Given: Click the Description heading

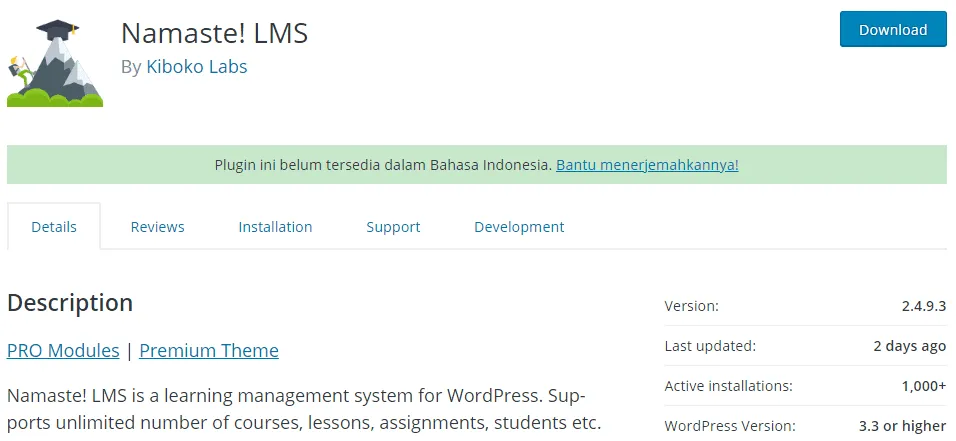Looking at the screenshot, I should tap(70, 303).
